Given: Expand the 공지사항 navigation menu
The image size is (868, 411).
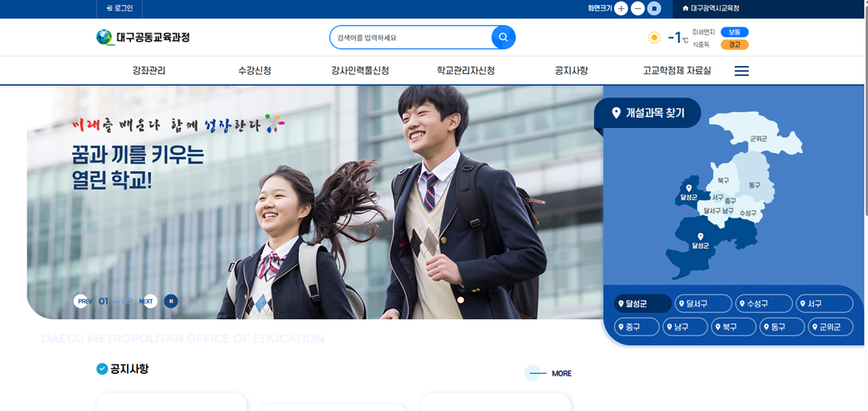Looking at the screenshot, I should click(571, 71).
